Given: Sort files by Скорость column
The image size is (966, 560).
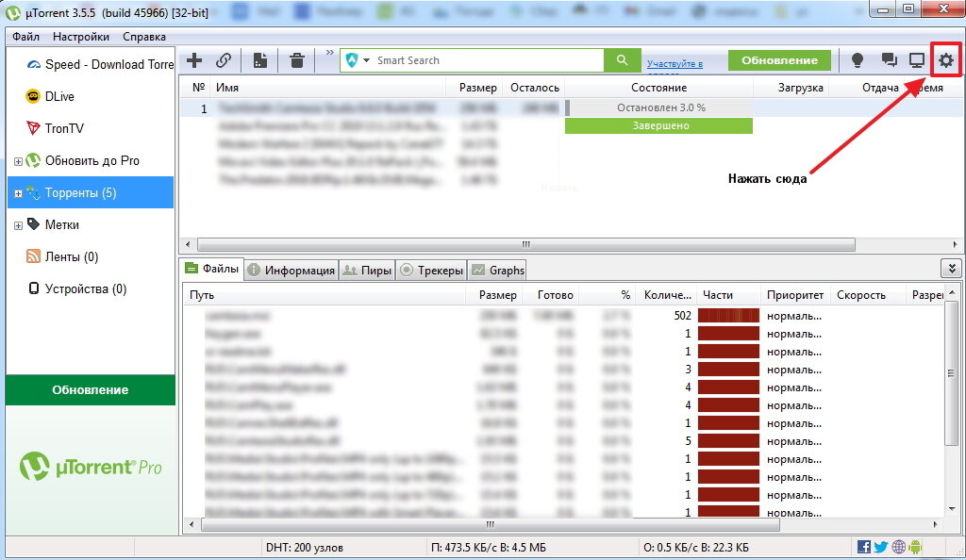Looking at the screenshot, I should (x=868, y=295).
